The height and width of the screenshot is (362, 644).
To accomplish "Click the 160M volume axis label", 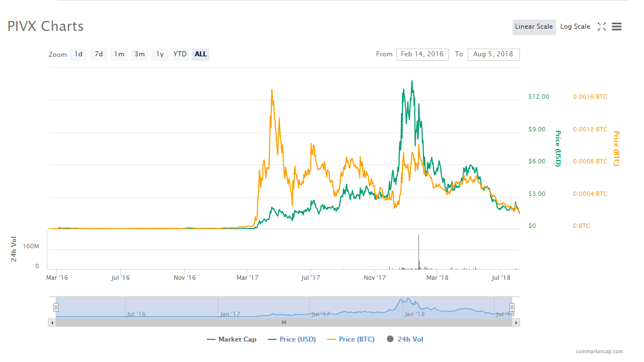I will (31, 247).
